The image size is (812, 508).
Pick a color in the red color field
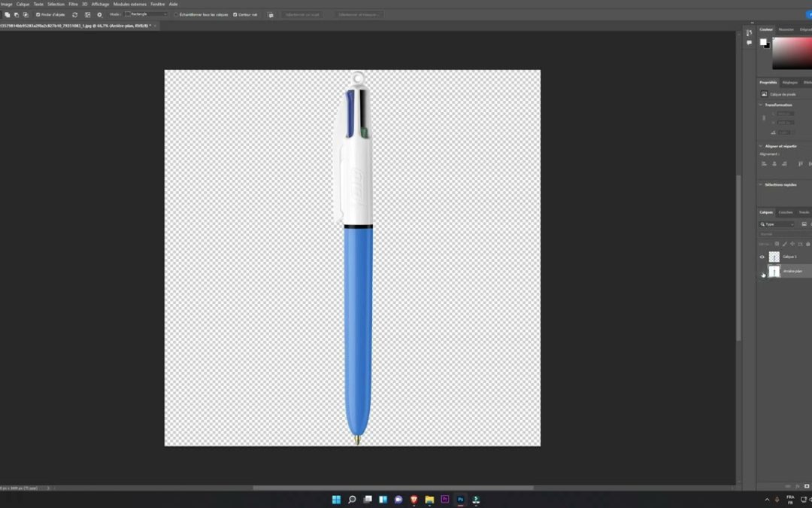click(x=792, y=53)
